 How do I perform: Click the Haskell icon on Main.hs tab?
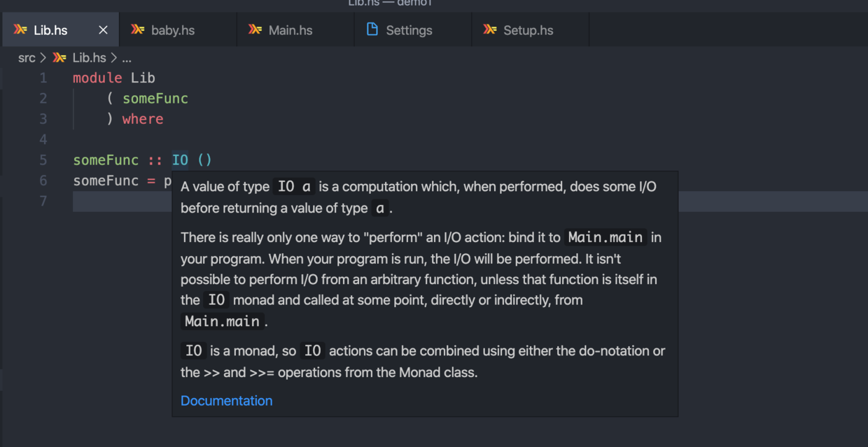[255, 30]
